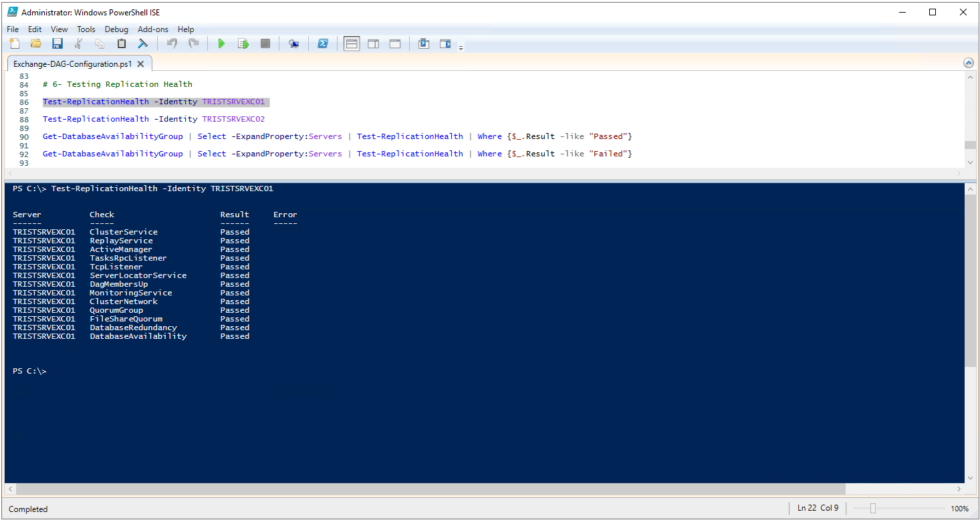Click the Cut scissors icon

pos(79,43)
